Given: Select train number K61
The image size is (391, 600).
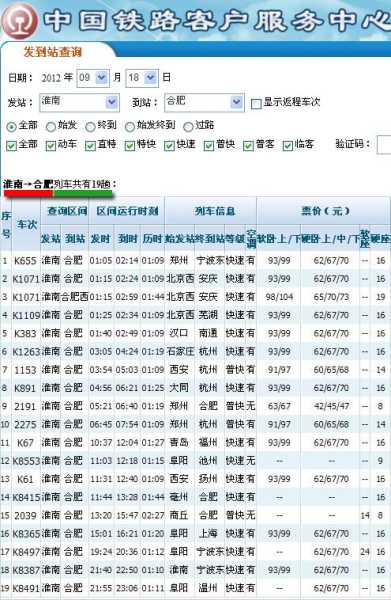Looking at the screenshot, I should click(25, 479).
